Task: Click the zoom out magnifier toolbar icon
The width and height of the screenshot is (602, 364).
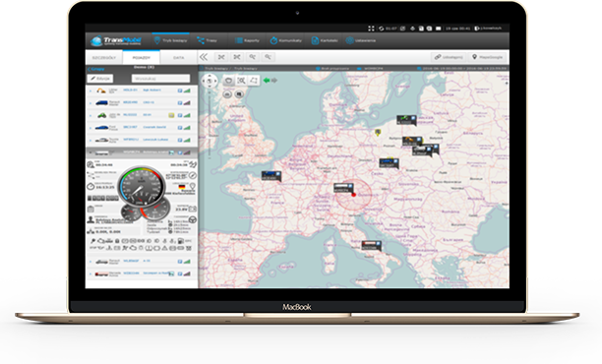Action: point(268,57)
